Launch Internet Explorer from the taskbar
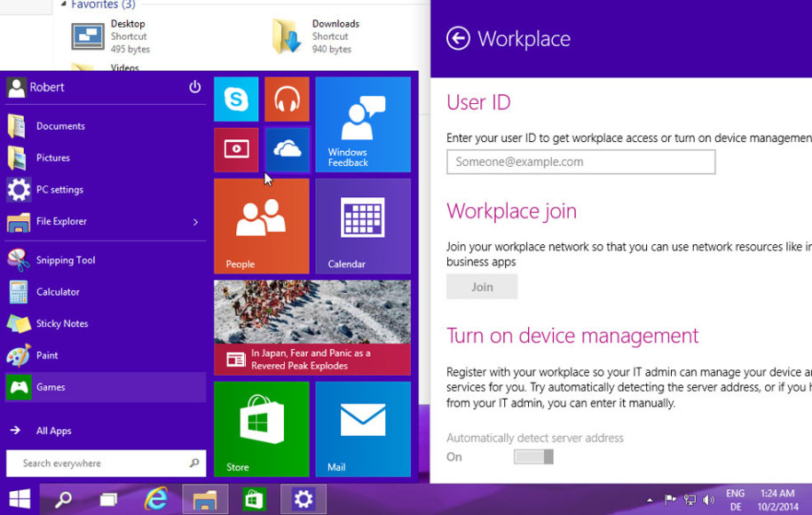Viewport: 812px width, 515px height. coord(155,499)
